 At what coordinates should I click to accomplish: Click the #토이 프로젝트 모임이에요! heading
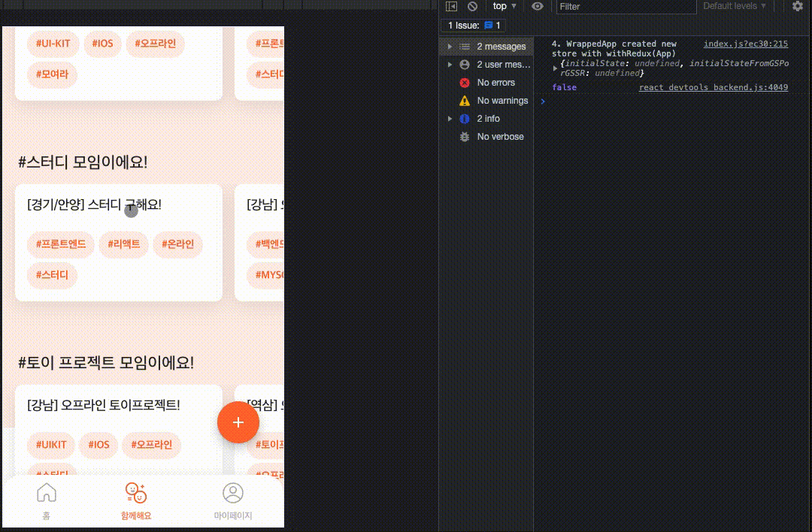click(x=106, y=363)
